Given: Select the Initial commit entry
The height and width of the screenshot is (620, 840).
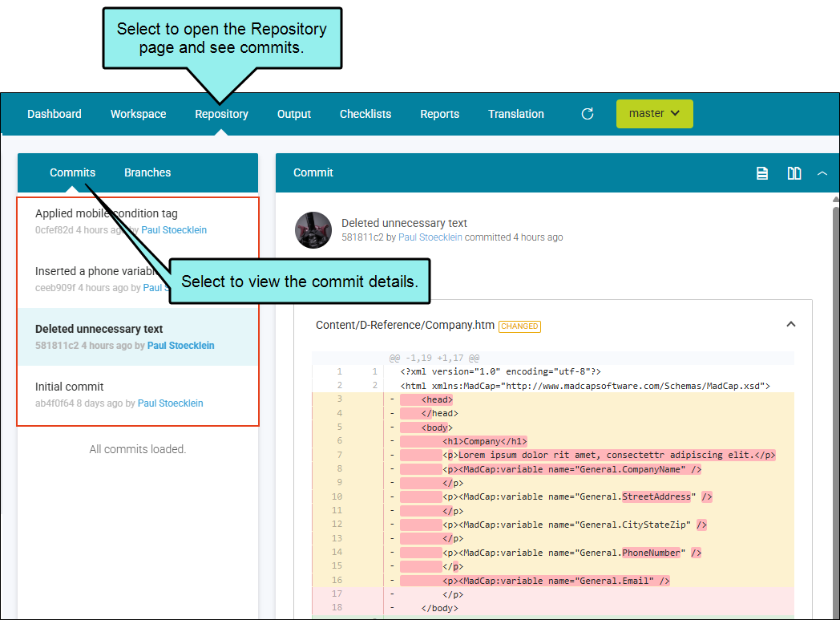Looking at the screenshot, I should coord(70,387).
